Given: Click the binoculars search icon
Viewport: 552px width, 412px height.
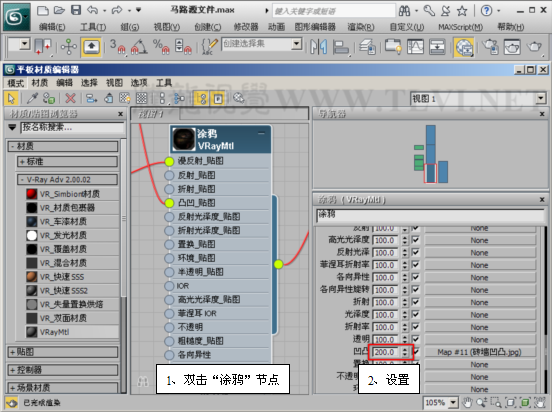Looking at the screenshot, I should tap(404, 11).
